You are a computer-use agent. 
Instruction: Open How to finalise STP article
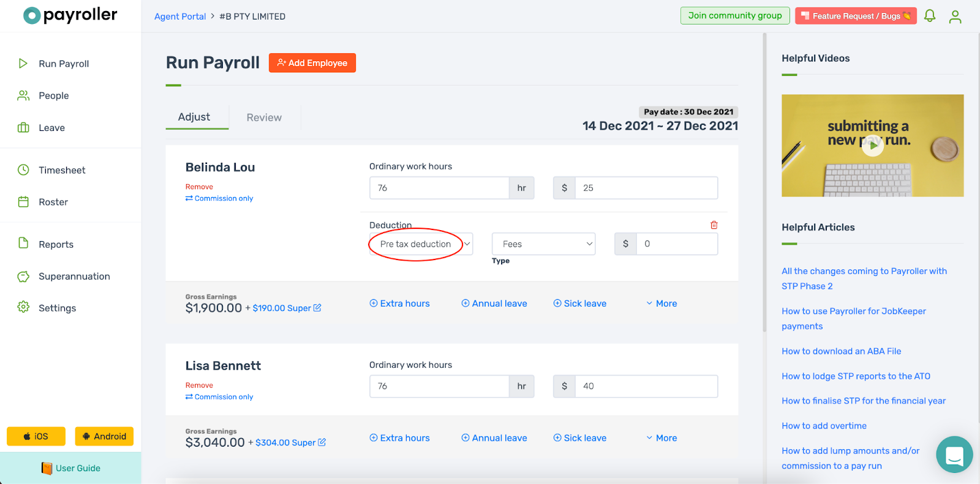(864, 401)
